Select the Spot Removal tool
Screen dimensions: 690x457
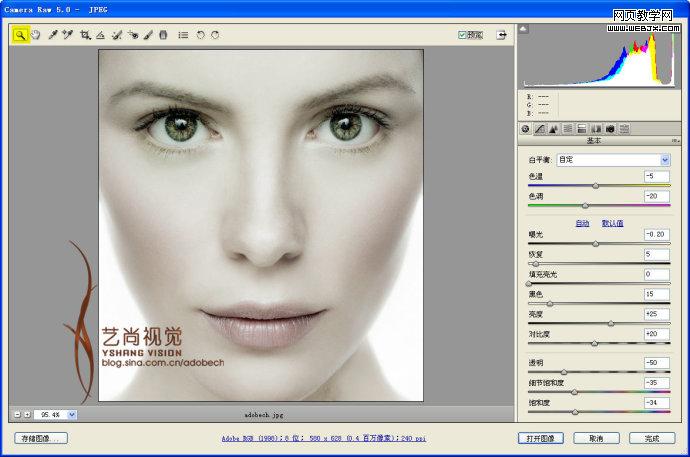tap(117, 35)
